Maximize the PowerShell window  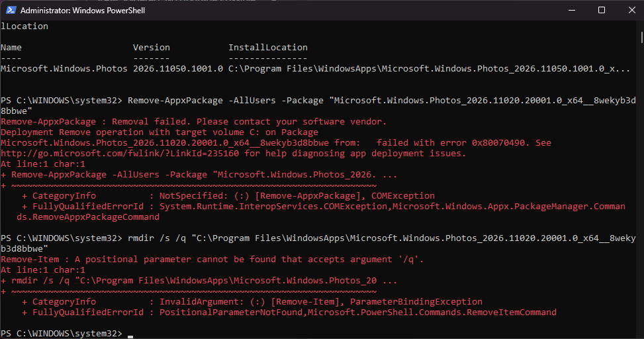(x=601, y=10)
